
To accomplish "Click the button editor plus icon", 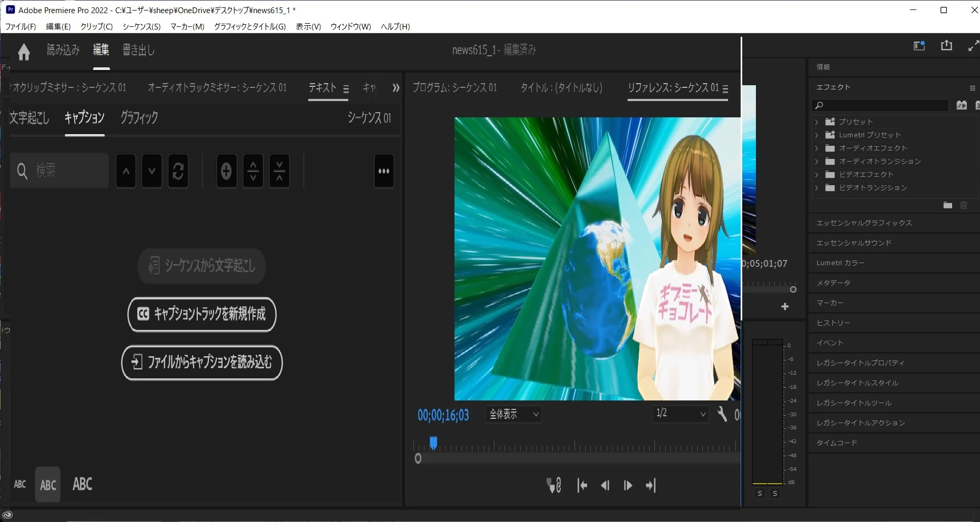I will (785, 306).
